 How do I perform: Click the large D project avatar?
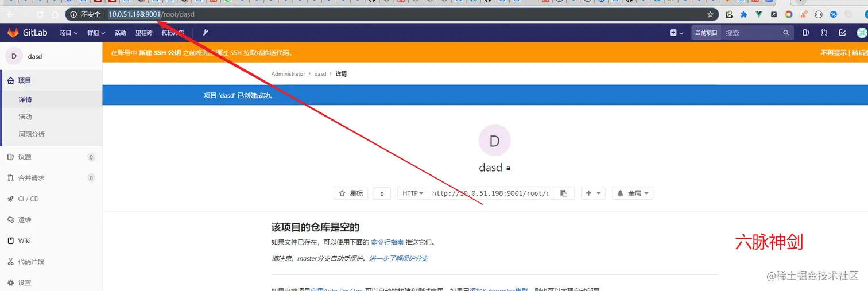pyautogui.click(x=494, y=140)
